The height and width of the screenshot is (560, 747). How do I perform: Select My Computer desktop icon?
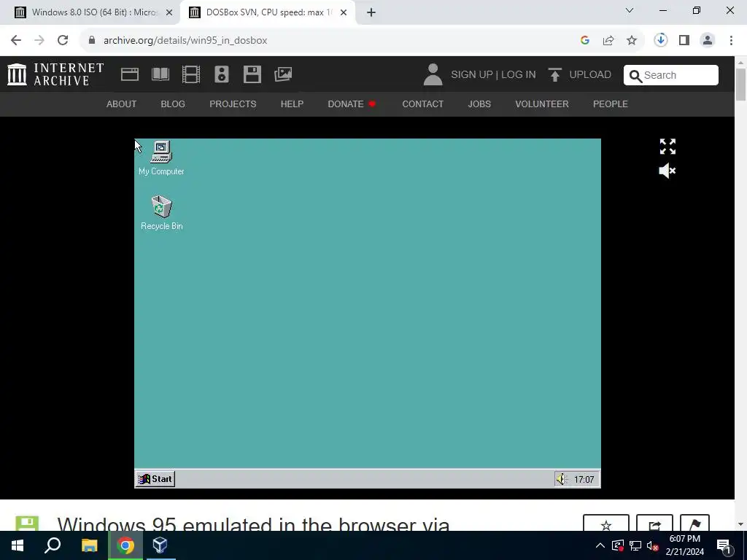pyautogui.click(x=161, y=158)
